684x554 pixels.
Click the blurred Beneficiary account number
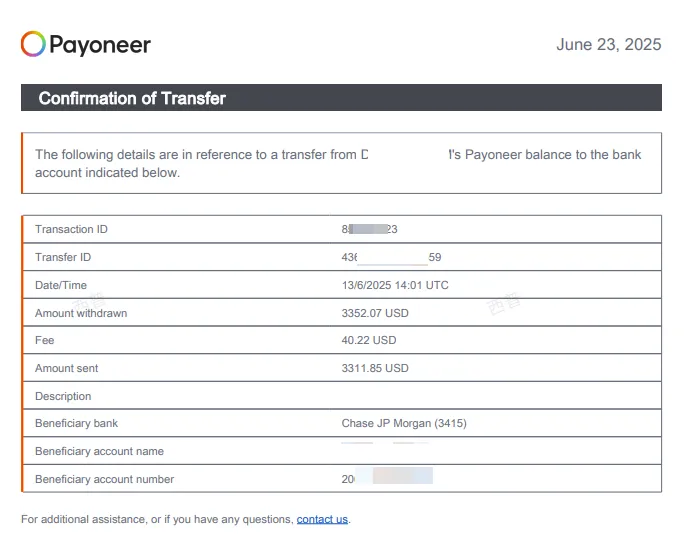[387, 477]
